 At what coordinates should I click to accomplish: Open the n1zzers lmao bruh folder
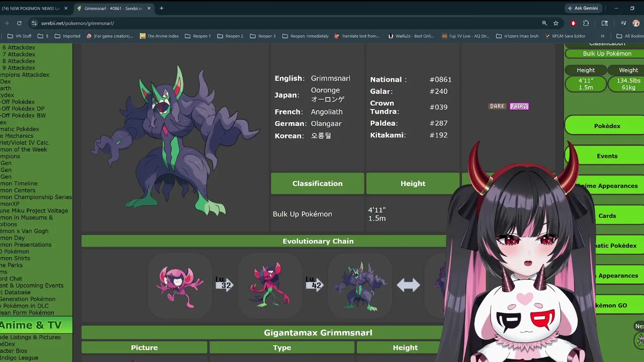(x=517, y=36)
